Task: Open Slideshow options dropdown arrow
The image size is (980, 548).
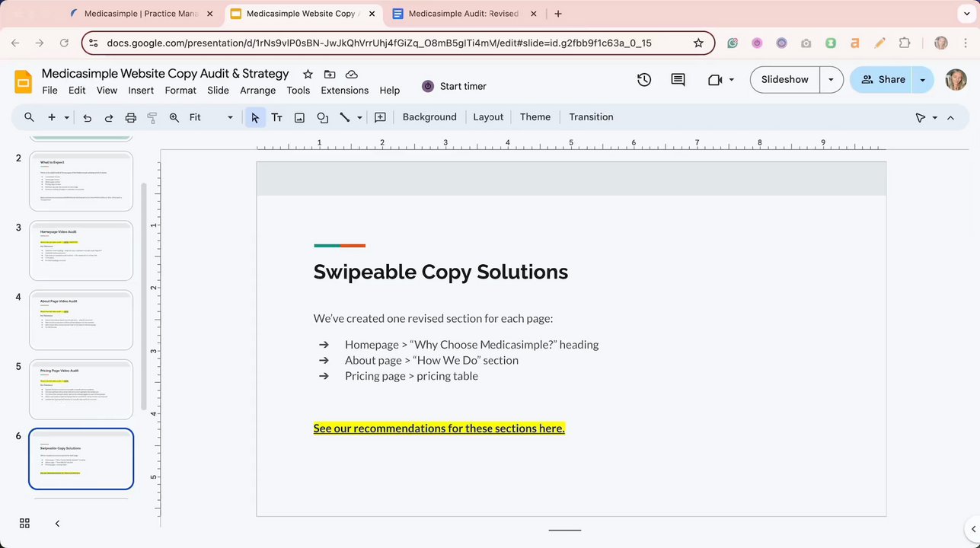Action: coord(831,80)
